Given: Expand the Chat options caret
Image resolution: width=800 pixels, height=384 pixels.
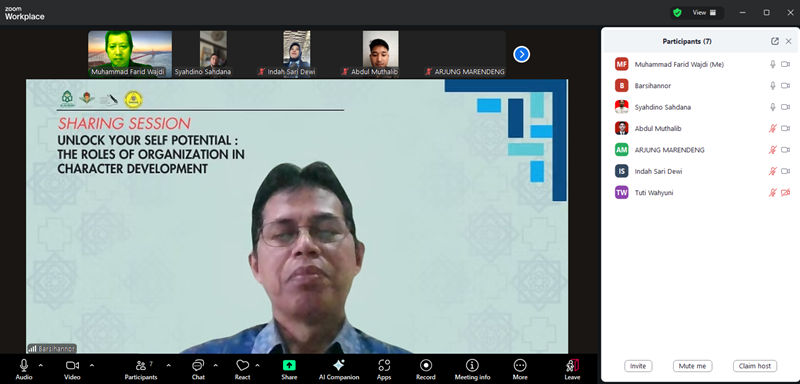Looking at the screenshot, I should click(x=215, y=365).
